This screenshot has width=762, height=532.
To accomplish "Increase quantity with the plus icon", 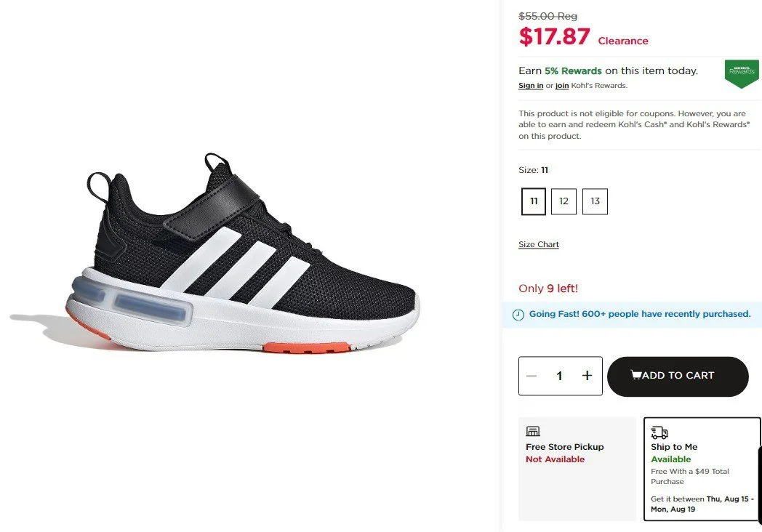I will pyautogui.click(x=587, y=376).
